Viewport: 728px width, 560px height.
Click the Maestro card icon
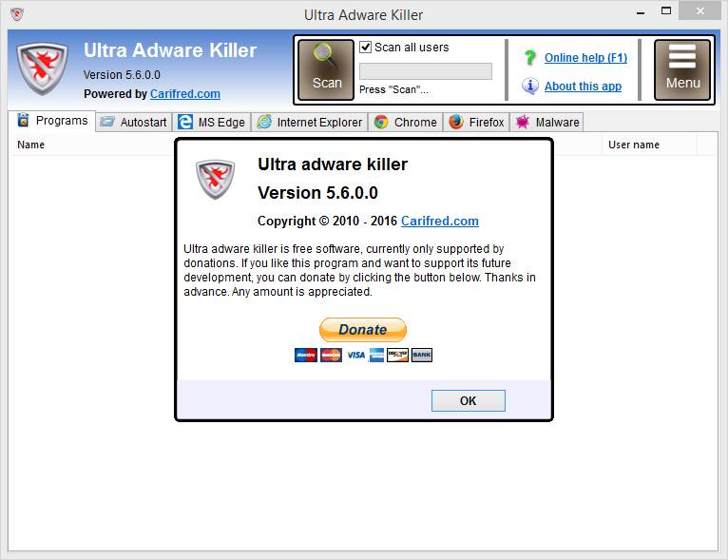coord(306,355)
